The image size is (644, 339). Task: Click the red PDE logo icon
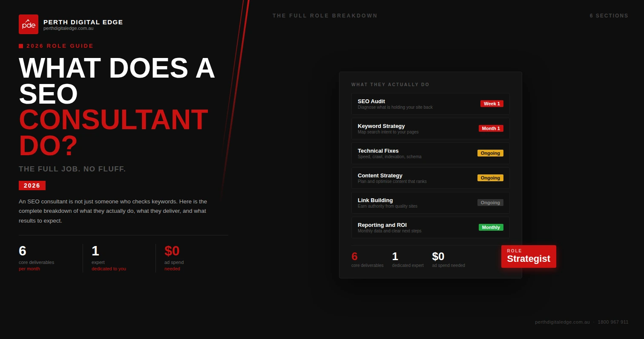[x=29, y=24]
